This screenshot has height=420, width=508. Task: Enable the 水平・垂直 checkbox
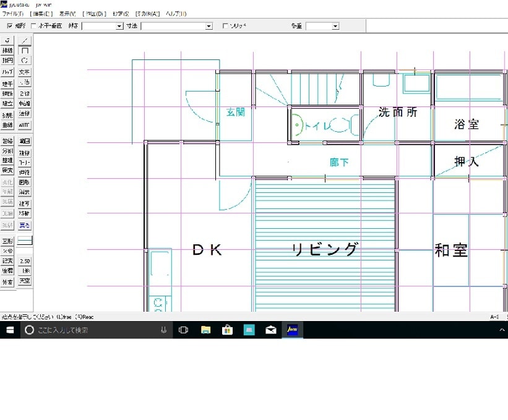pos(33,25)
